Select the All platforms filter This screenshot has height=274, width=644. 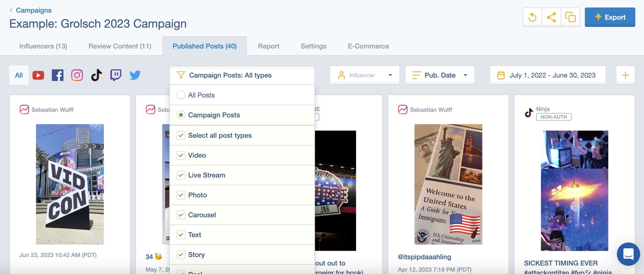(19, 75)
